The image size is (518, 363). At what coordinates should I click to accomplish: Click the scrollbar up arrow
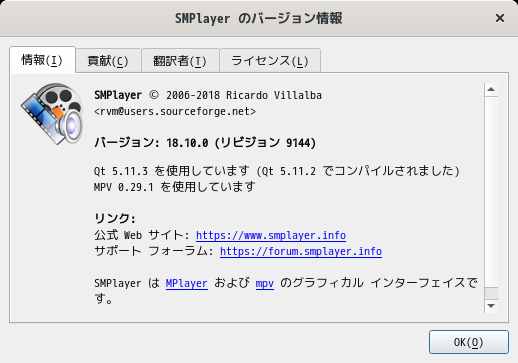(x=491, y=89)
